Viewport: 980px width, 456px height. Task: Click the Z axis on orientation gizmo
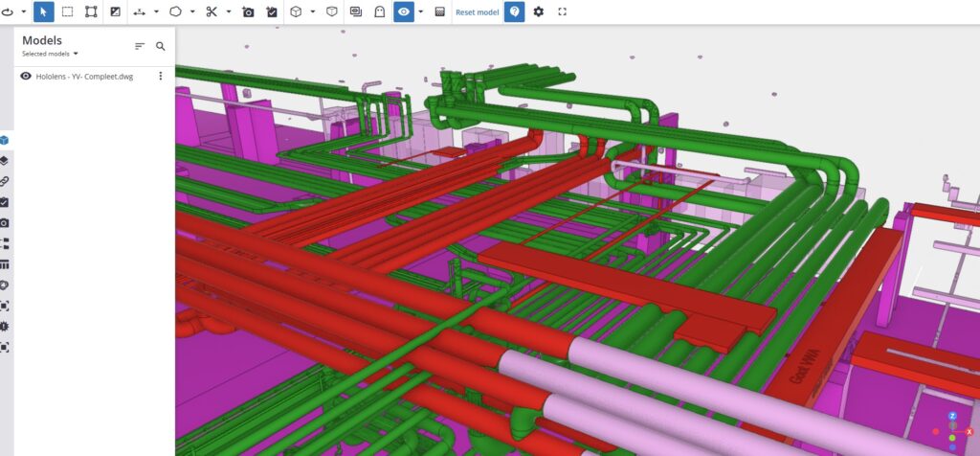coord(952,416)
